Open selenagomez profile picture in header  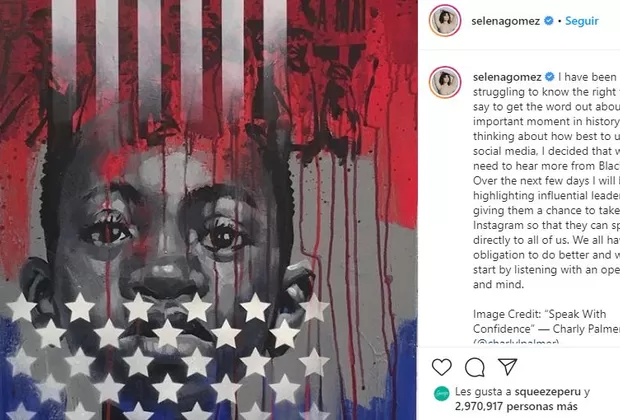pyautogui.click(x=445, y=21)
